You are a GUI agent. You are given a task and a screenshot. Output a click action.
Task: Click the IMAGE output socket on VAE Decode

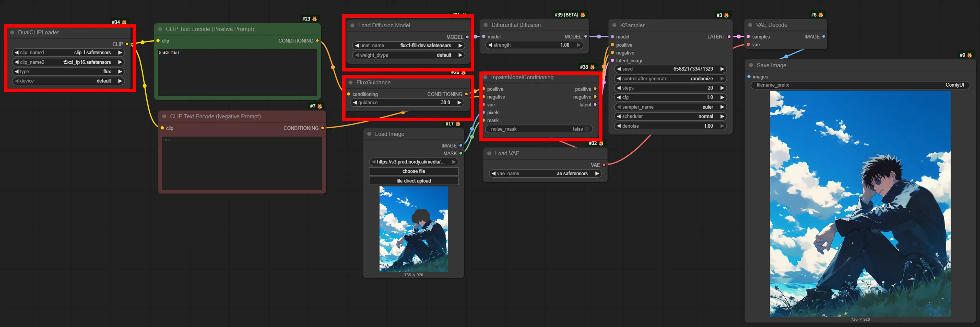pos(824,37)
